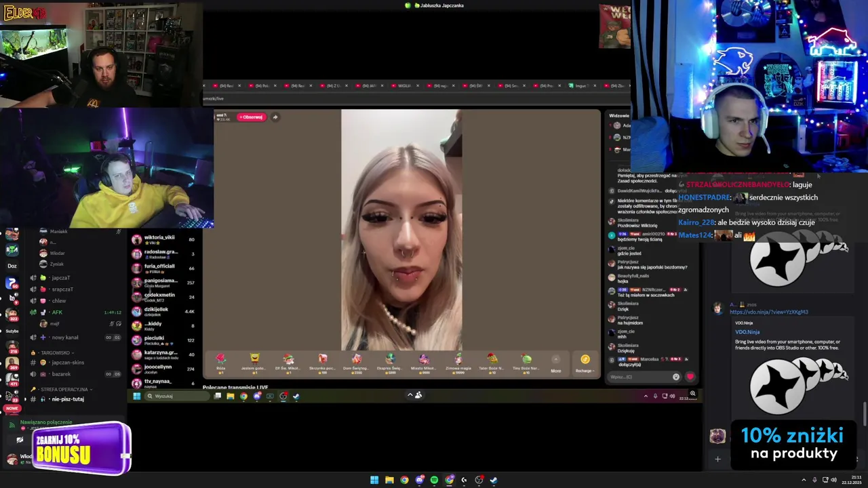Send the Elf Św. Mikołaja gift
Screen dimensions: 868x488
(x=288, y=363)
